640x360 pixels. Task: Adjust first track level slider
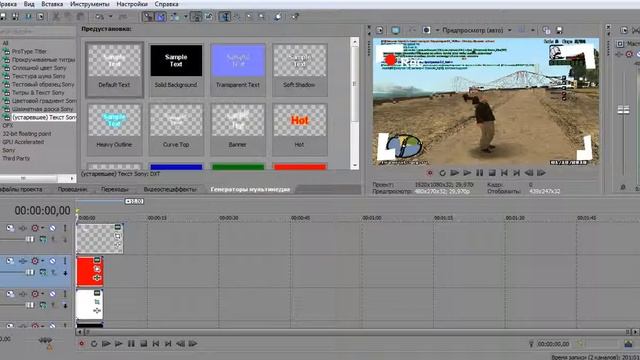click(29, 239)
